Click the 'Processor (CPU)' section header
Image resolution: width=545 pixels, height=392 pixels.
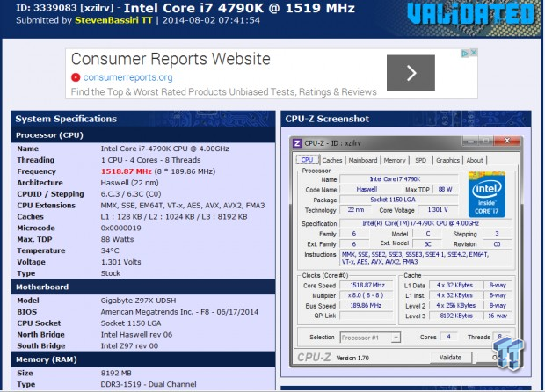[143, 135]
